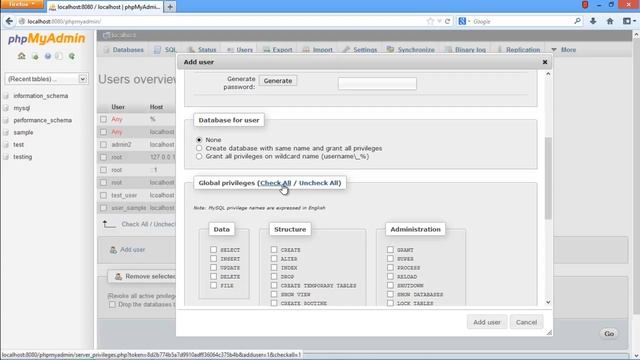Screen dimensions: 640x360
Task: Enable the FILE privilege checkbox
Action: [x=213, y=285]
